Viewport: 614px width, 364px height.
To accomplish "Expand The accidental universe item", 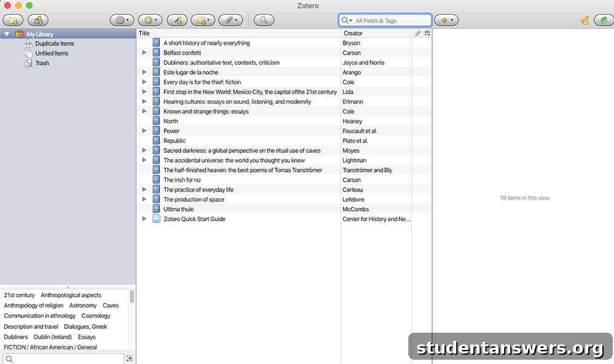I will point(144,160).
